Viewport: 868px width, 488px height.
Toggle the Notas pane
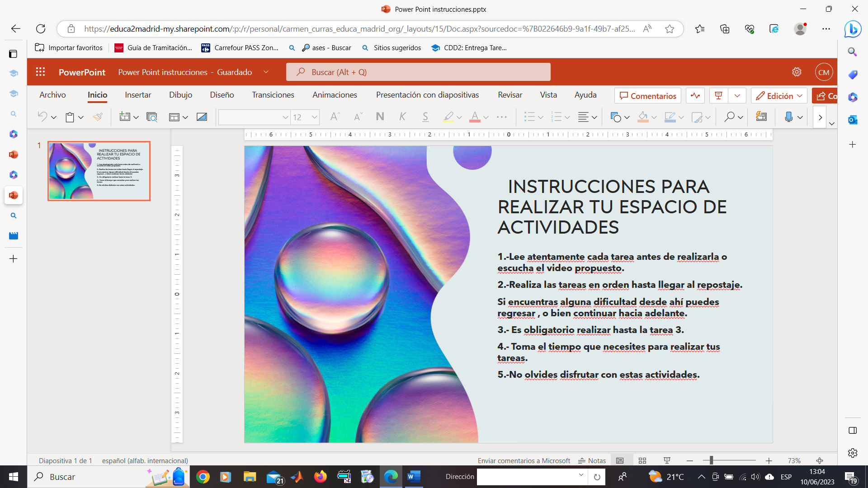coord(592,460)
